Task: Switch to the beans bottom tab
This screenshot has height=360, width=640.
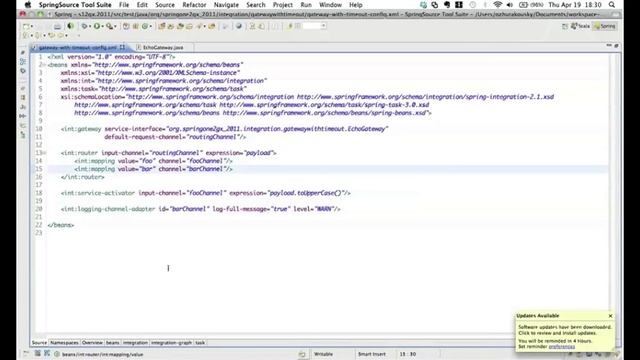Action: click(x=113, y=343)
